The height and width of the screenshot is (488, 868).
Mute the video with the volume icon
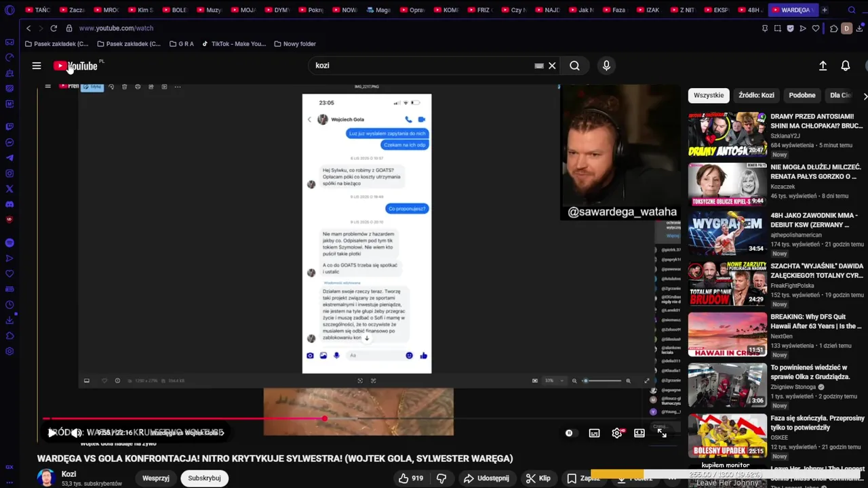(77, 432)
